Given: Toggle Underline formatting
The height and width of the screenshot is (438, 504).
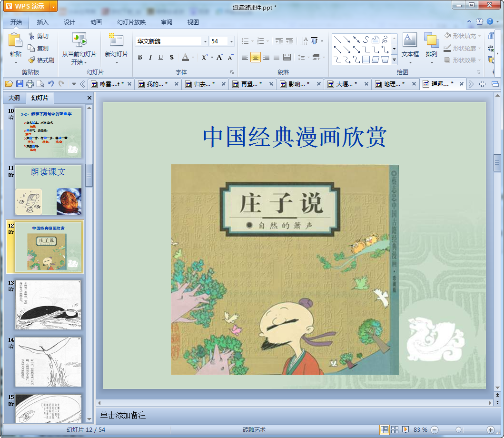Looking at the screenshot, I should pos(161,57).
